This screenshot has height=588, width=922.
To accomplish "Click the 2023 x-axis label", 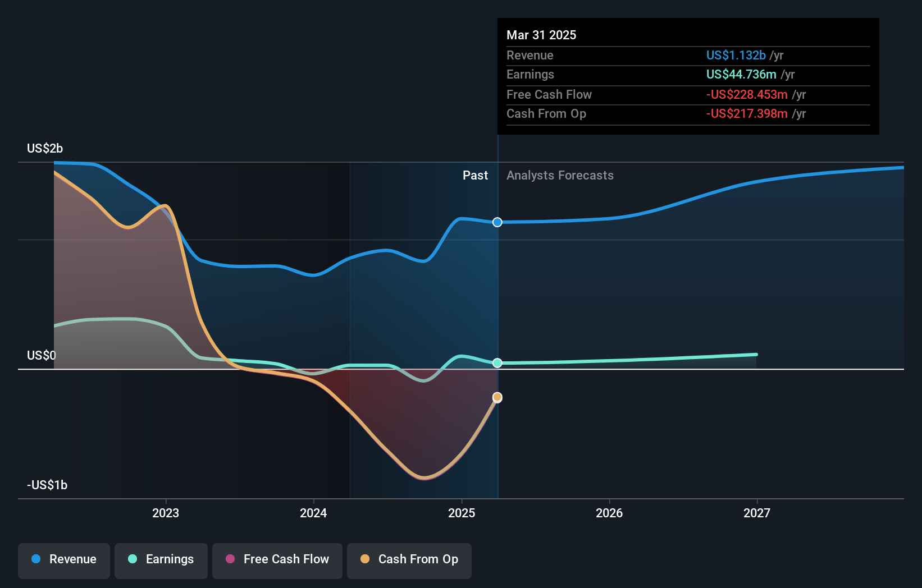I will pyautogui.click(x=166, y=513).
